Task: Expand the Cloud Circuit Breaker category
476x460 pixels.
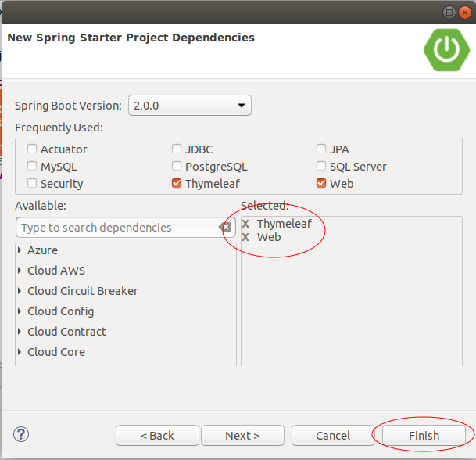Action: (x=20, y=291)
